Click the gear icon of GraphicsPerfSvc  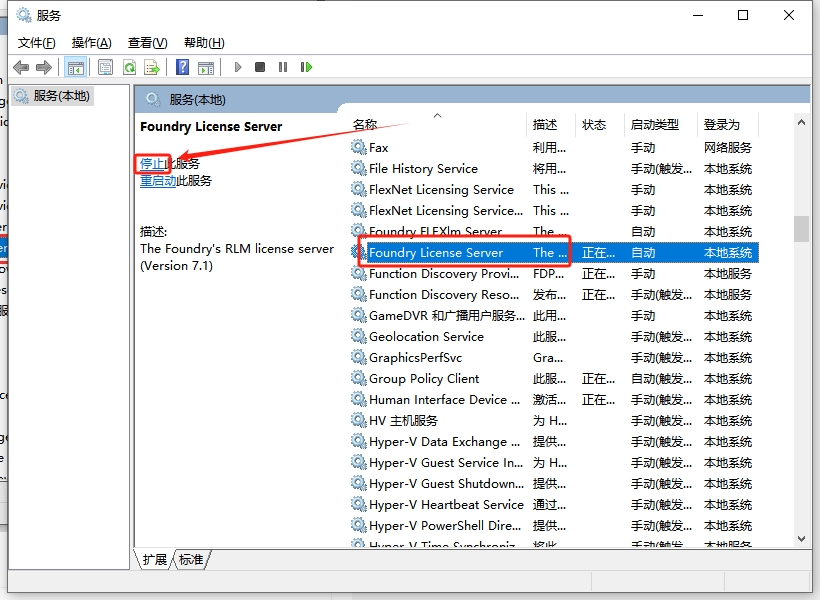click(x=358, y=357)
